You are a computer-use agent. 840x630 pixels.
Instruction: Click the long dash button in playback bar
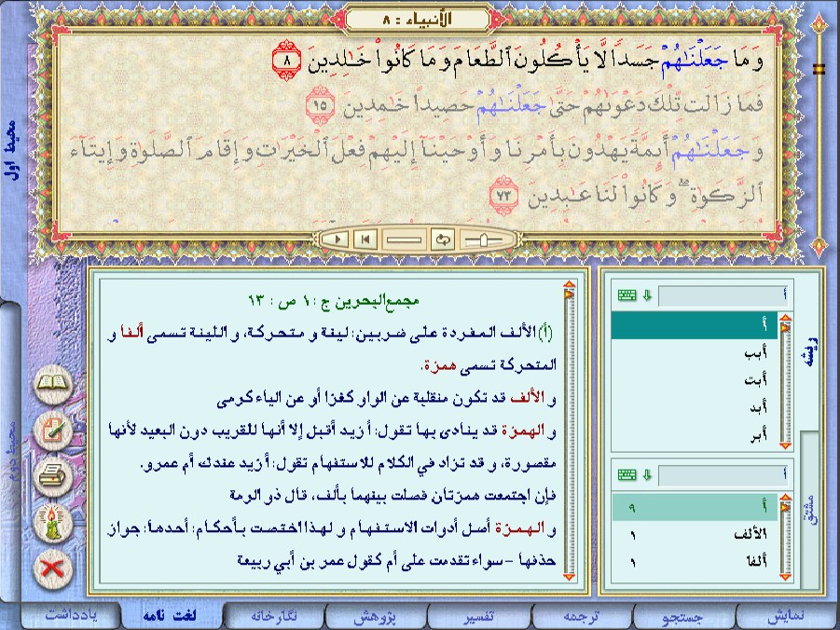404,240
